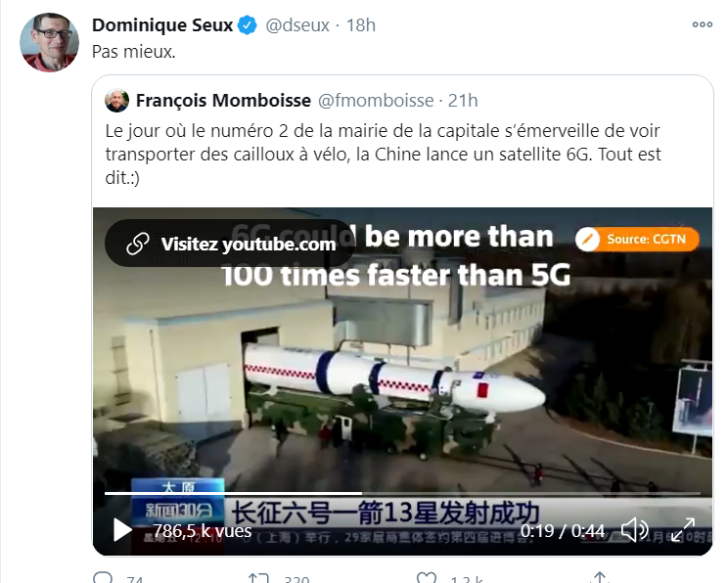
Task: Seek along the video progress bar
Action: pos(402,493)
